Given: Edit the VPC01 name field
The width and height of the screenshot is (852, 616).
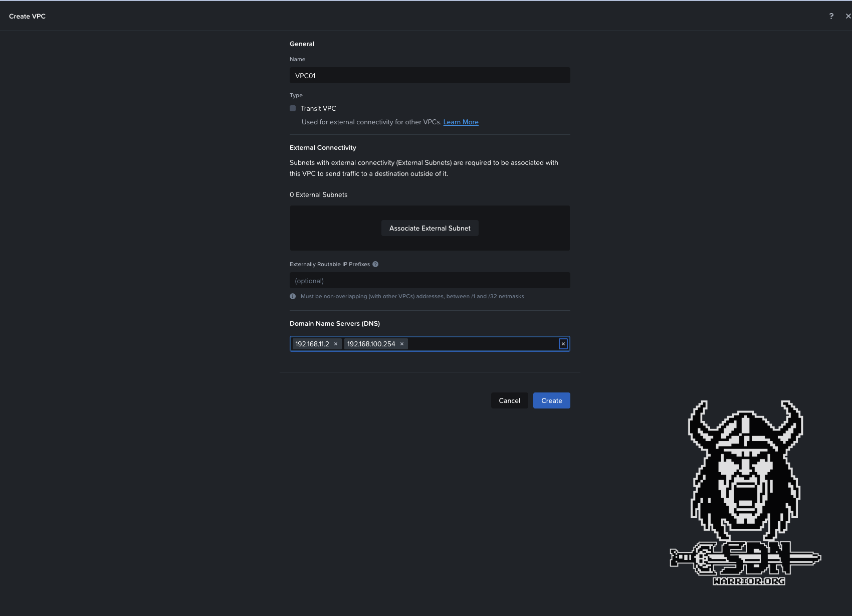Looking at the screenshot, I should coord(430,75).
